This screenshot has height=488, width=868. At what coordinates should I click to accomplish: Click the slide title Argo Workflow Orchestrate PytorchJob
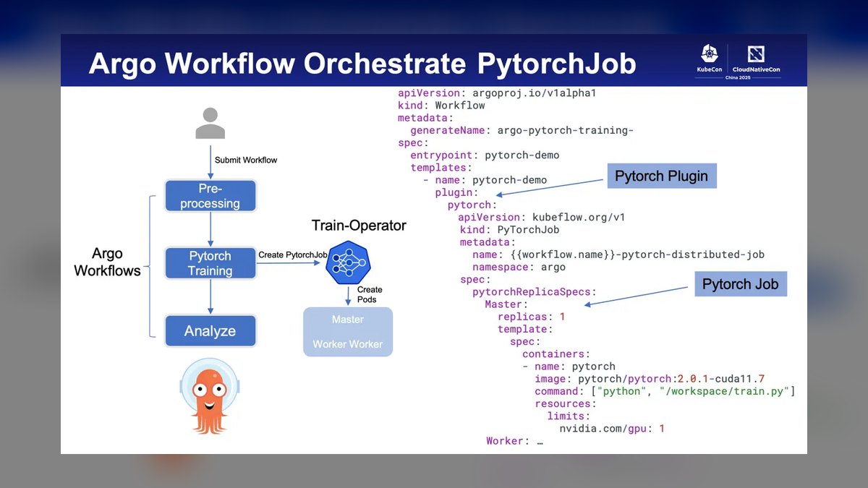(x=362, y=64)
